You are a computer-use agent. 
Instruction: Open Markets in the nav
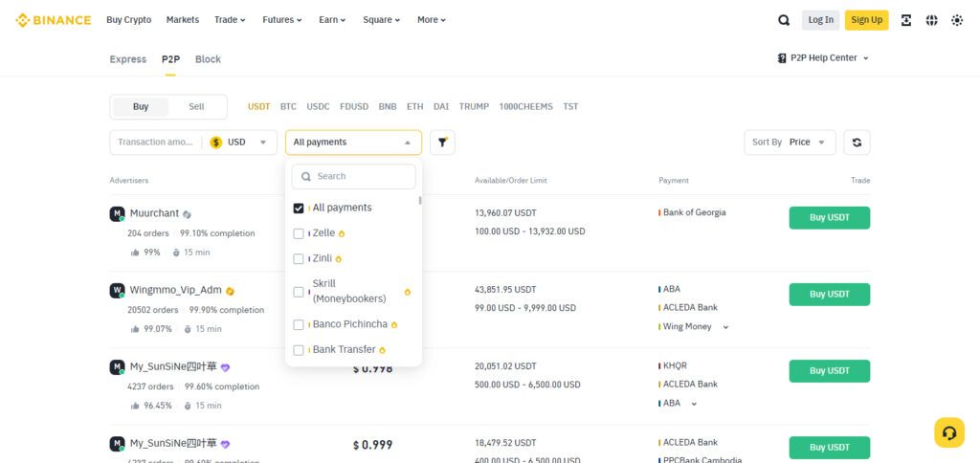click(x=183, y=20)
